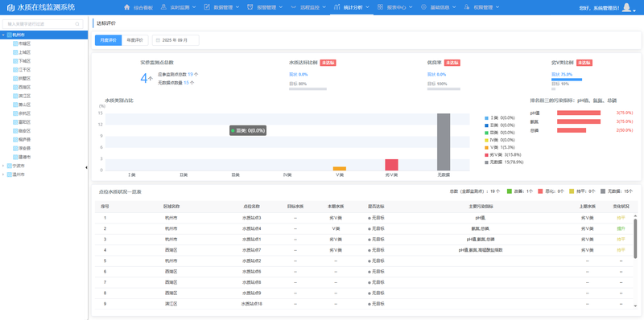Click the grey 无数据 legend swatch in the chart

point(487,162)
